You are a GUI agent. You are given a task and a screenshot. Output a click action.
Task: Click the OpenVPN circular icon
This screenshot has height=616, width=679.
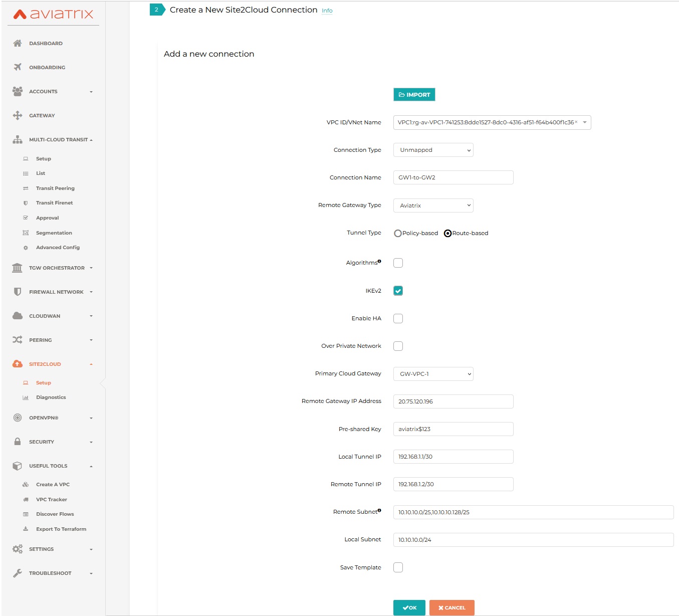click(x=18, y=418)
